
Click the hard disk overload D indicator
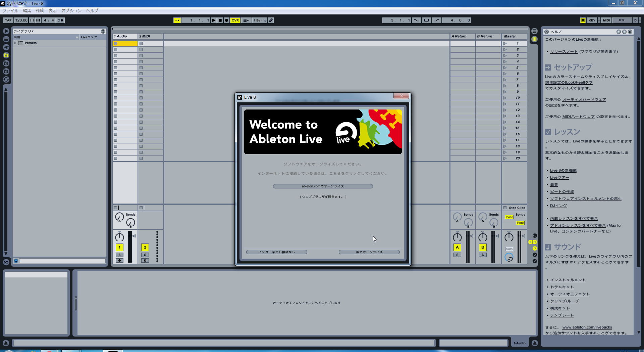point(635,20)
